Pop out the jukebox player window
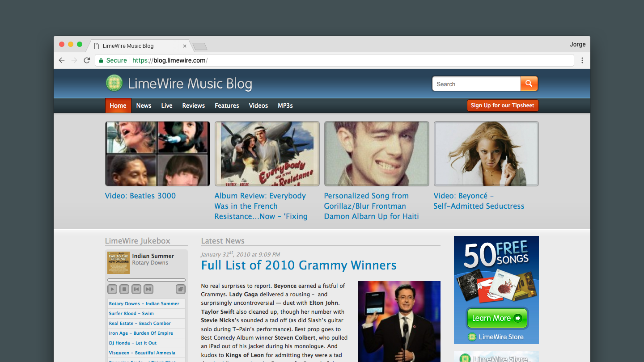 click(x=180, y=289)
